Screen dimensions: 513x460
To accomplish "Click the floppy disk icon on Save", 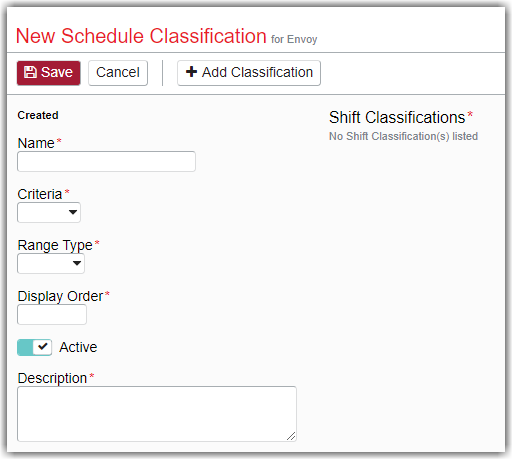I will [30, 72].
